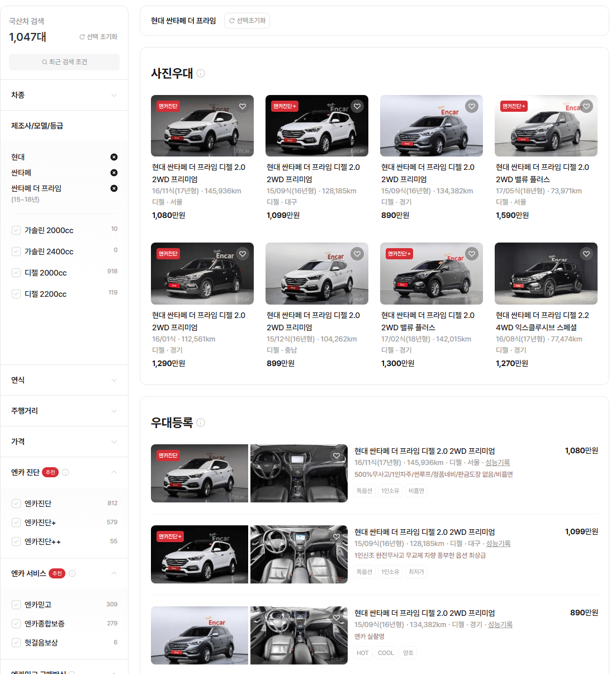
Task: Click the 2.2 4WD 익스클루시브 스페셜 title
Action: (542, 321)
